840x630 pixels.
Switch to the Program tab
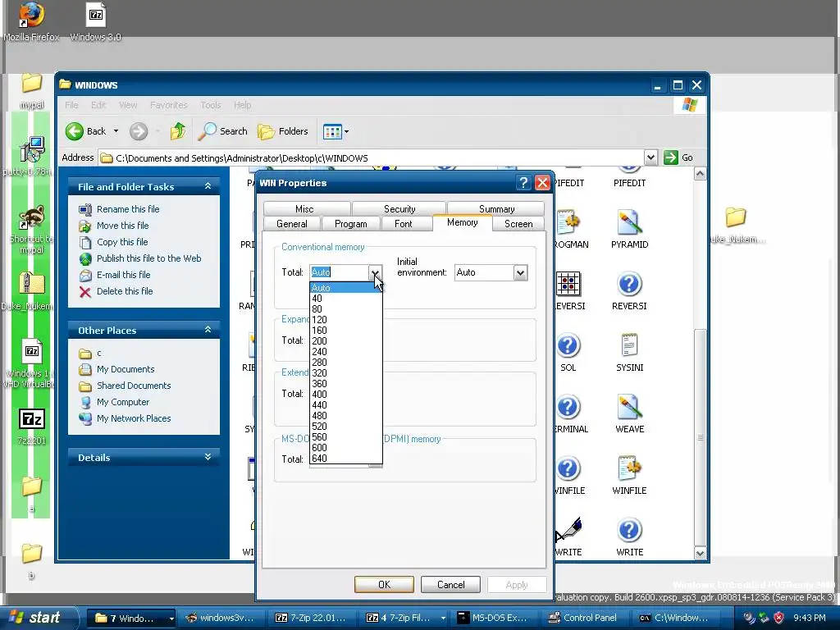[x=351, y=224]
